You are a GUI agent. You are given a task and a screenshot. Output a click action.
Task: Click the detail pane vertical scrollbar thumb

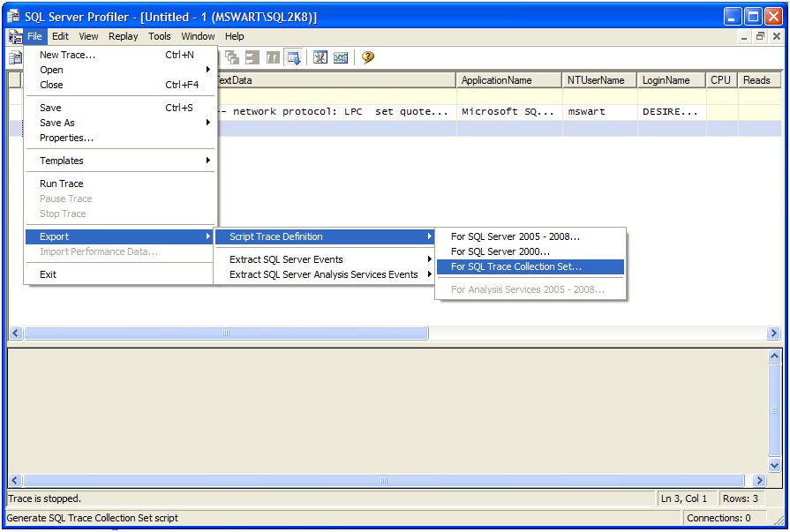(x=774, y=410)
